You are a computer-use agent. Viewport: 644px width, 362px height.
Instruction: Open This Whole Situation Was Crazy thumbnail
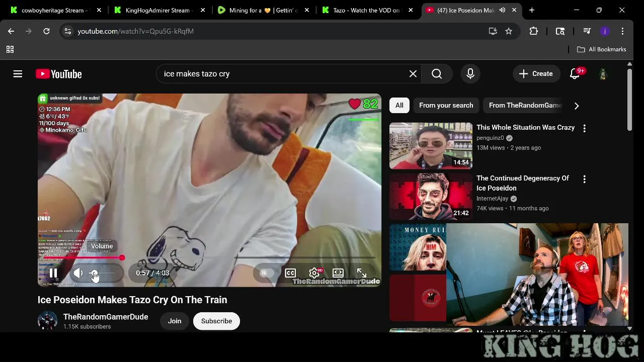(x=431, y=146)
